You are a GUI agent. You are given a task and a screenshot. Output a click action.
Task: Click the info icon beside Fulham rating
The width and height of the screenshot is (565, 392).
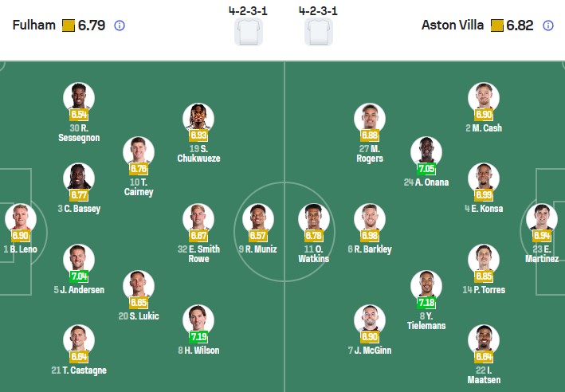pos(120,25)
